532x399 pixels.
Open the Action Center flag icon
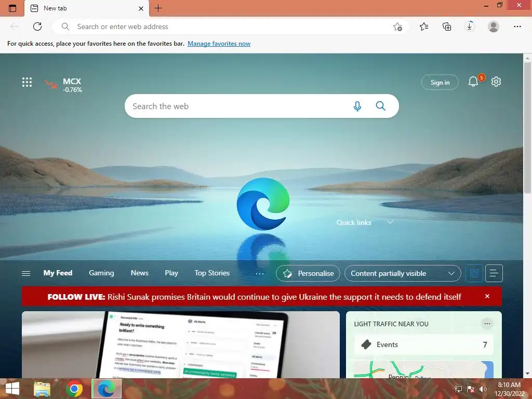(x=471, y=389)
